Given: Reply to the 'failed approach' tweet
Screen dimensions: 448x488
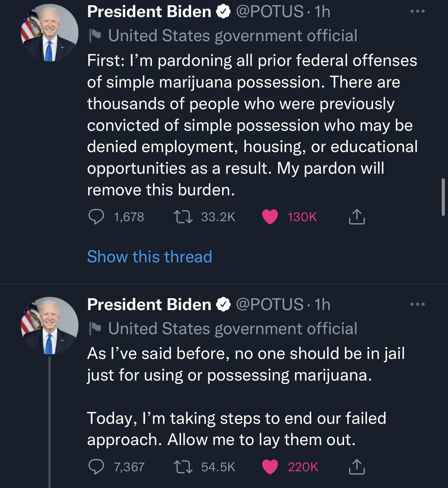Looking at the screenshot, I should pyautogui.click(x=97, y=466).
